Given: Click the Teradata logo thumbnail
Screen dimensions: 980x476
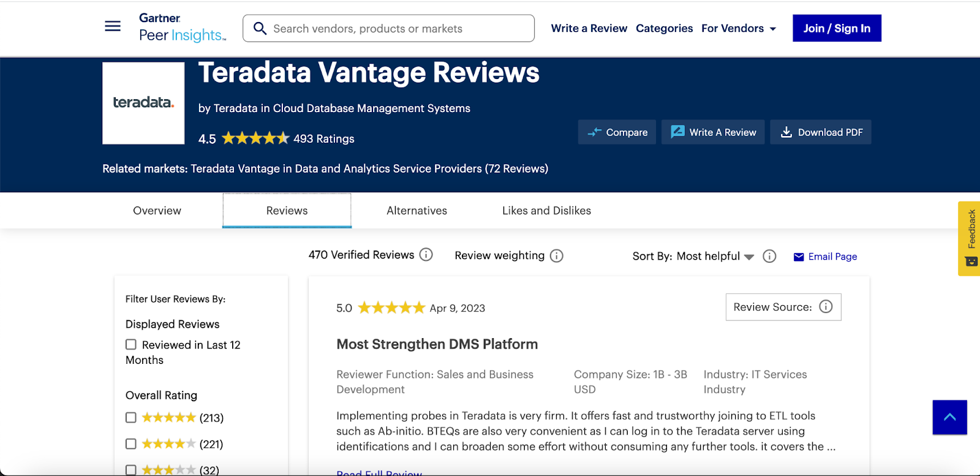Looking at the screenshot, I should click(x=143, y=103).
